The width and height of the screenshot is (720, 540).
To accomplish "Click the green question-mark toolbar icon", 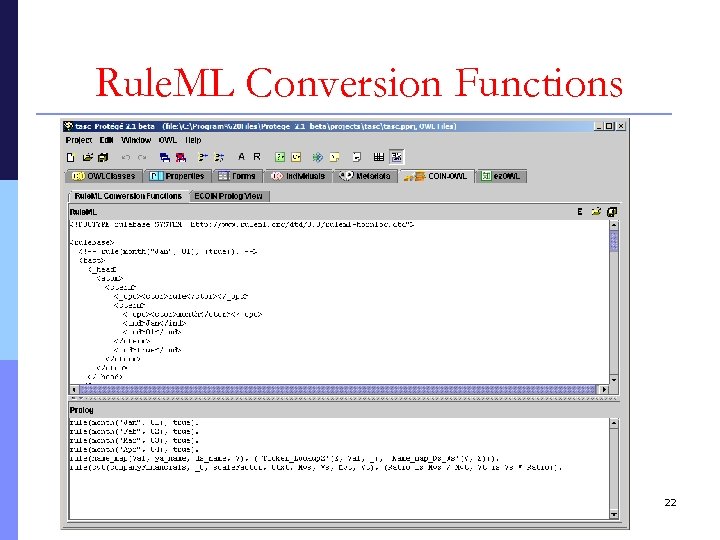I will 280,158.
